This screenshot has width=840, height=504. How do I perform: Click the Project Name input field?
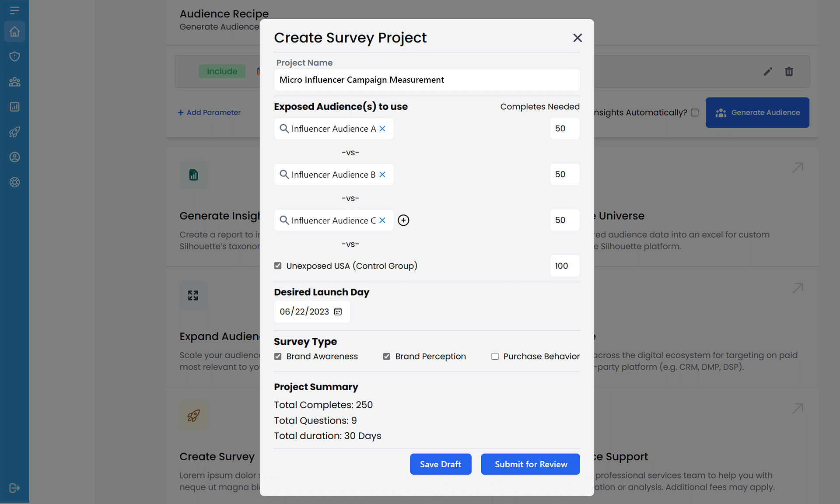[x=427, y=80]
